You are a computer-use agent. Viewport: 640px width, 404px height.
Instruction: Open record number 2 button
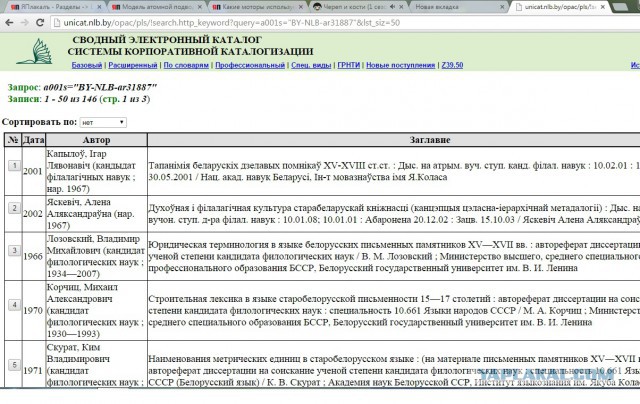(x=14, y=208)
